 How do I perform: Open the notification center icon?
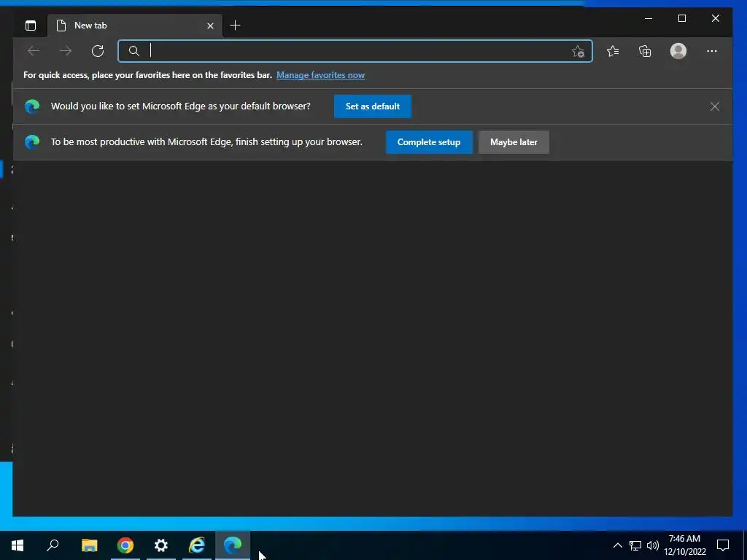click(x=723, y=545)
